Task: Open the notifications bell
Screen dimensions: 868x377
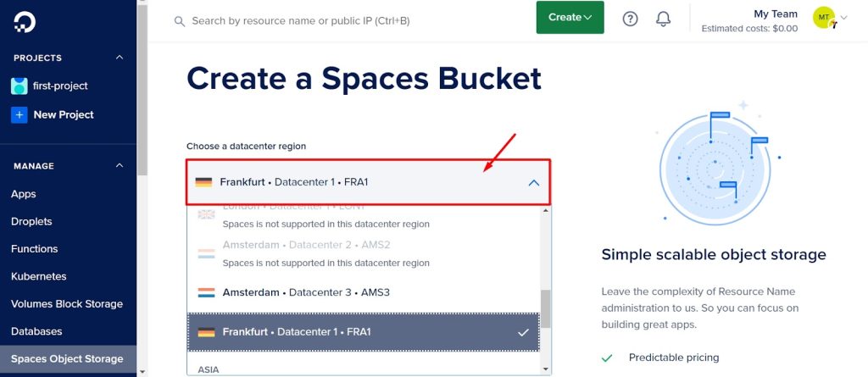Action: (663, 19)
